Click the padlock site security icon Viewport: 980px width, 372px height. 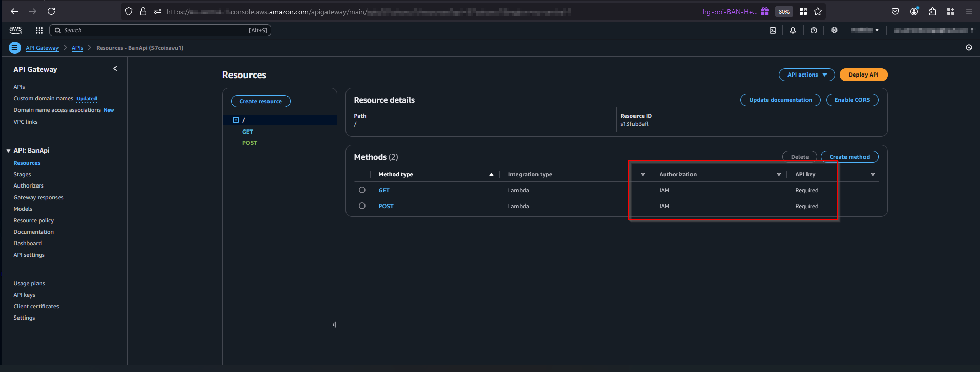pyautogui.click(x=143, y=11)
